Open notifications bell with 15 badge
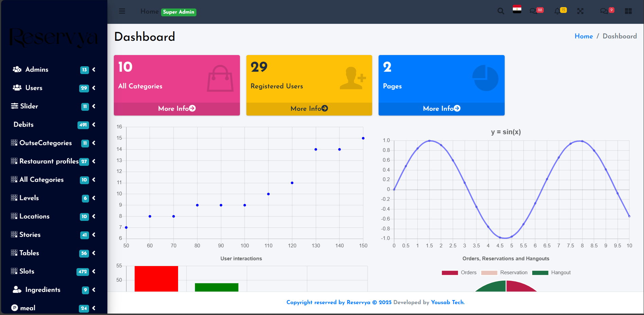Viewport: 644px width, 315px height. coord(557,11)
